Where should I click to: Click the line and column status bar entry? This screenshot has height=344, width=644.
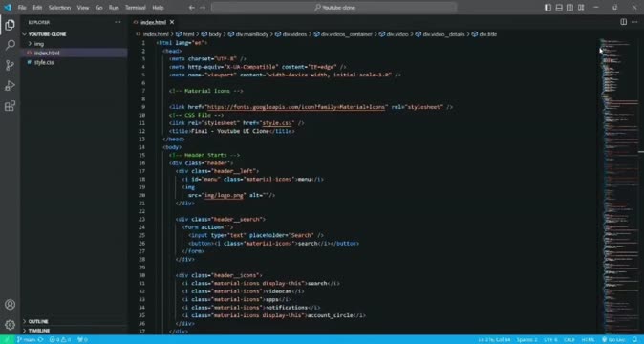pyautogui.click(x=495, y=339)
